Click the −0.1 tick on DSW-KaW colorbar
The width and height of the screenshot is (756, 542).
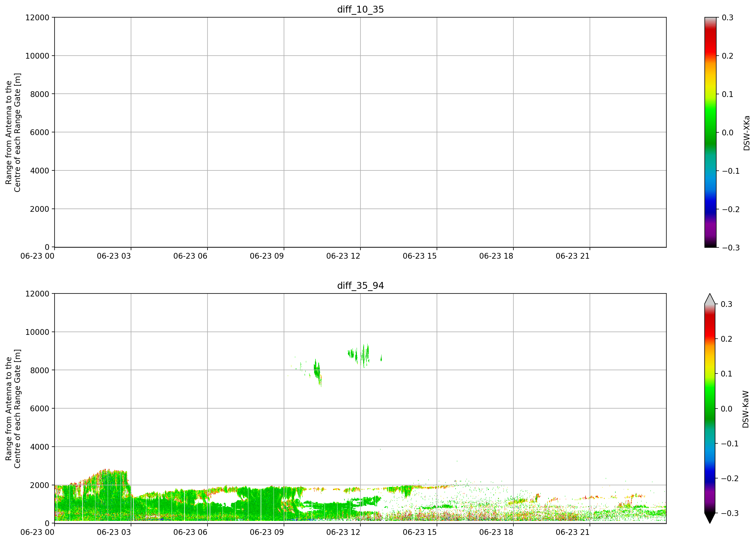coord(730,443)
